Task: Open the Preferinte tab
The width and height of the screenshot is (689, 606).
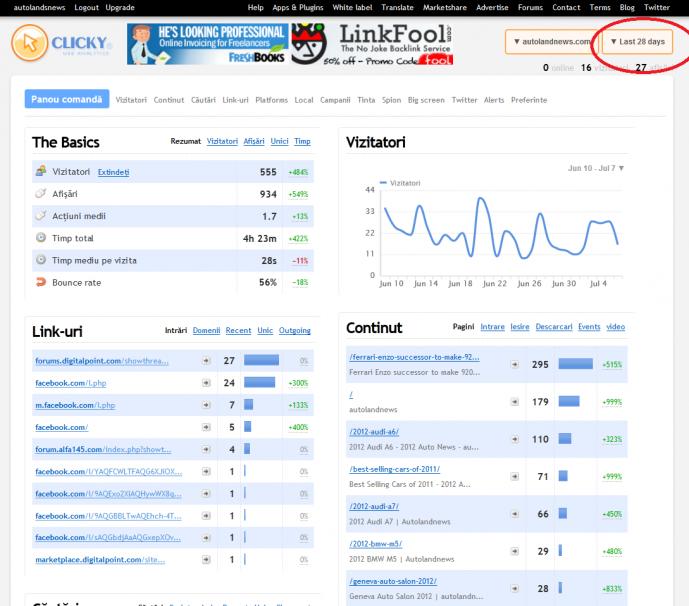Action: click(529, 100)
